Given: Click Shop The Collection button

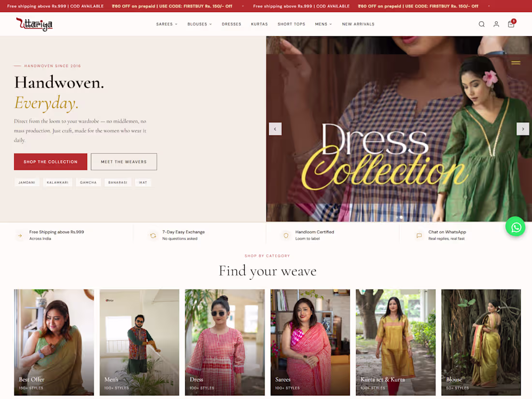Looking at the screenshot, I should (x=51, y=162).
